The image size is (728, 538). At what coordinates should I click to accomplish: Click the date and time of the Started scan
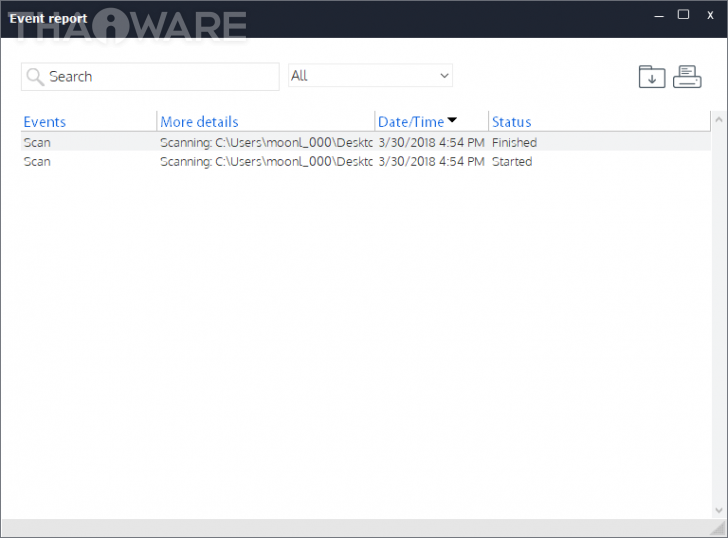point(431,162)
